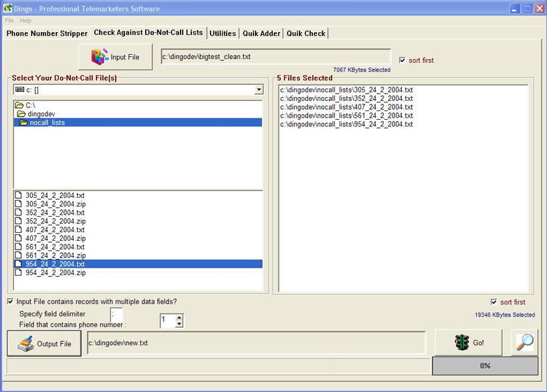Increase the phone number field value

(179, 317)
